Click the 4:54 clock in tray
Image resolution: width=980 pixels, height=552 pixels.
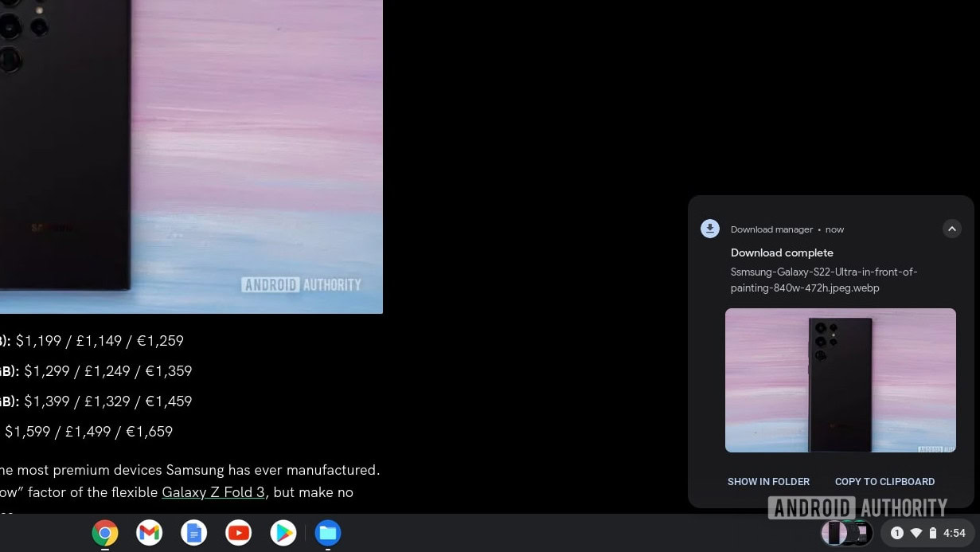coord(954,533)
